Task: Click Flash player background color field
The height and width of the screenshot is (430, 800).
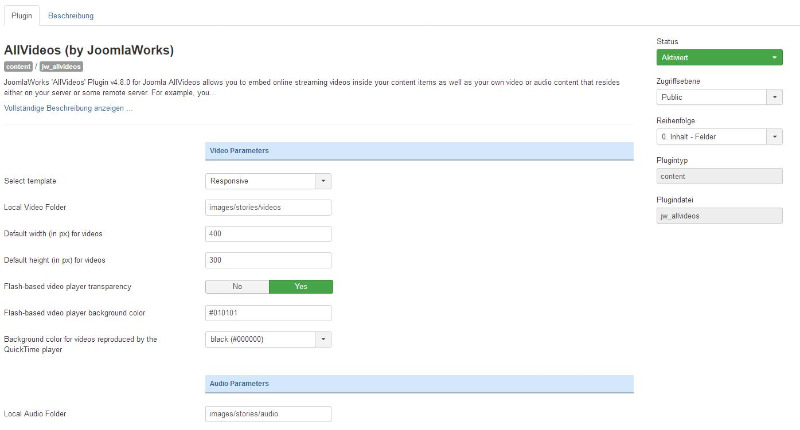Action: pyautogui.click(x=268, y=313)
